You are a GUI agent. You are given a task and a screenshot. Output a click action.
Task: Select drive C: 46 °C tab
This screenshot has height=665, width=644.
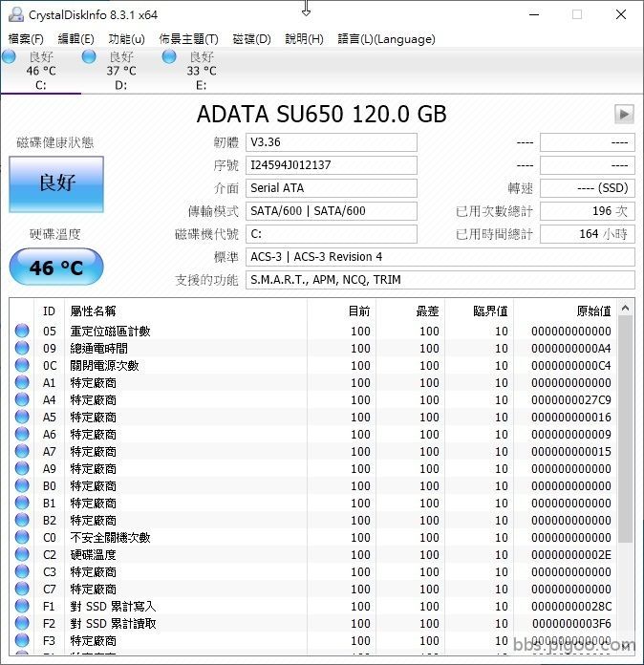pos(41,71)
